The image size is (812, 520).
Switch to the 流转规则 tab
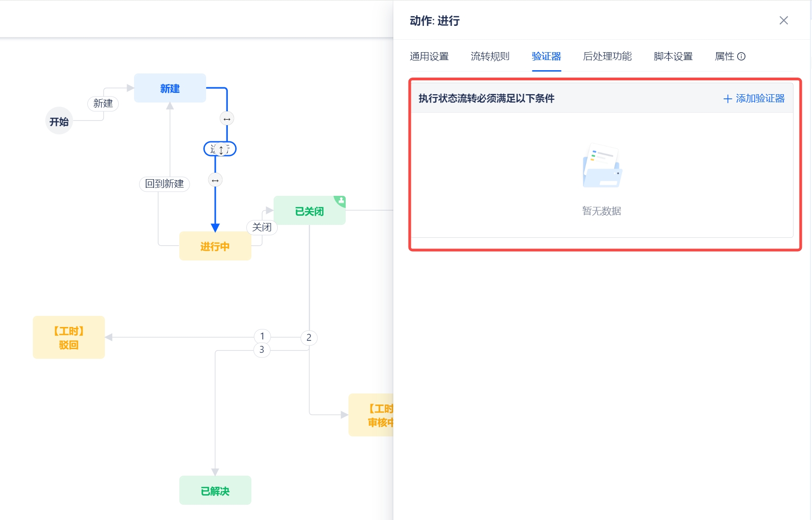click(489, 56)
